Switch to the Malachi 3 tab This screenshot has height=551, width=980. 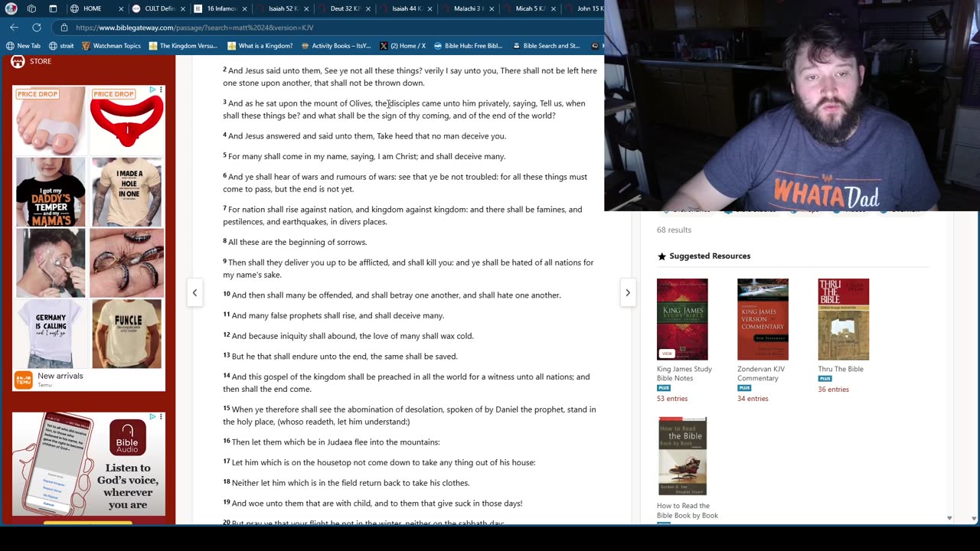pyautogui.click(x=469, y=8)
